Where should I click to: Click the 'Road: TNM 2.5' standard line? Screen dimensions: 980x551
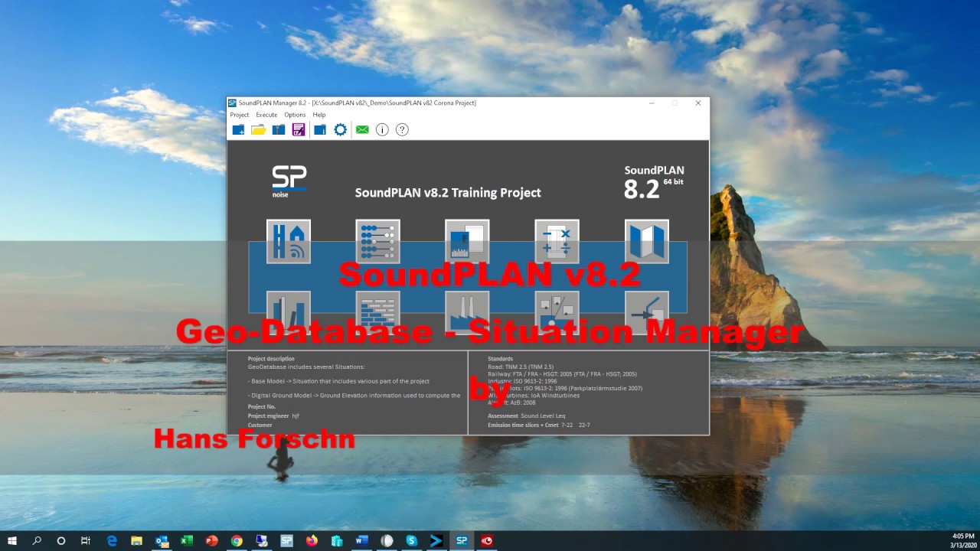tap(521, 367)
